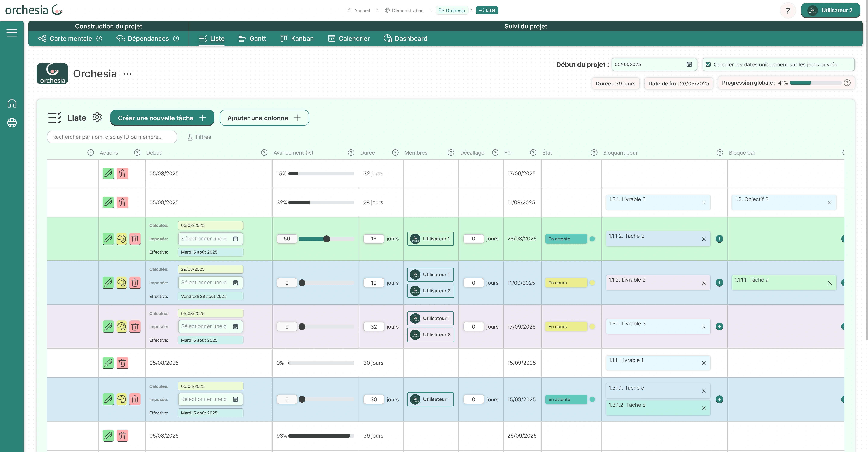Open the color palette for the 28/08/2025 task

pos(122,239)
